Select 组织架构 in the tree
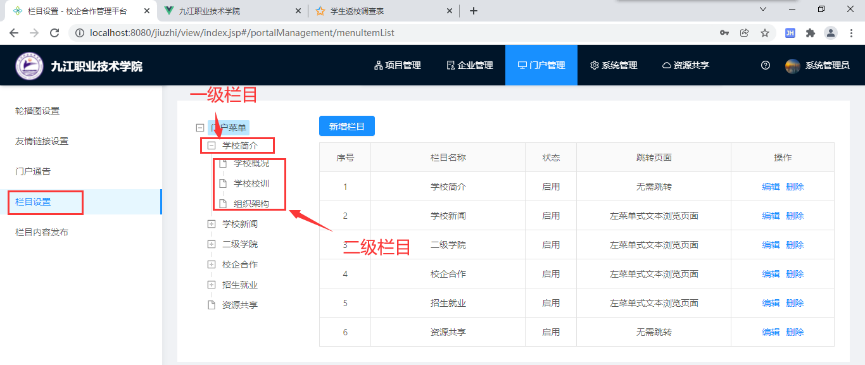 252,203
